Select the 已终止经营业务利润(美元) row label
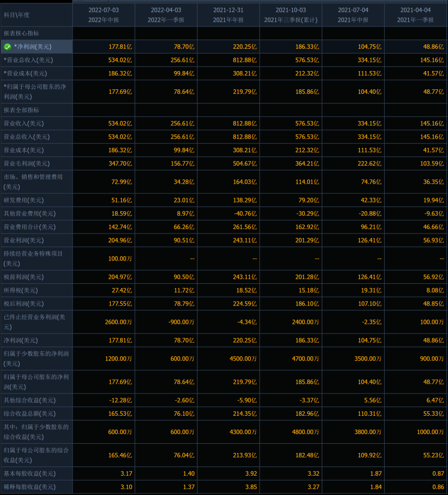This screenshot has width=448, height=495. point(34,322)
